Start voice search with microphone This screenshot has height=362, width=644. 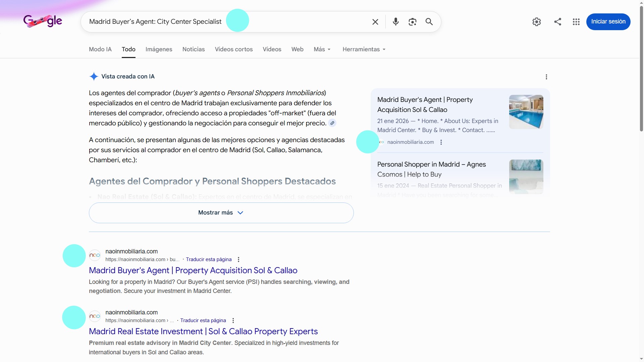point(396,22)
